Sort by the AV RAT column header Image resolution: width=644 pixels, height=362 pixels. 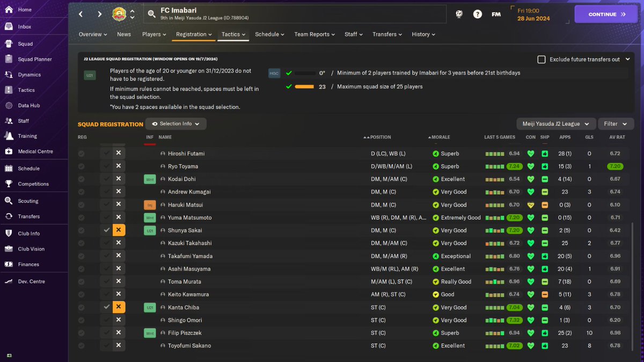617,137
